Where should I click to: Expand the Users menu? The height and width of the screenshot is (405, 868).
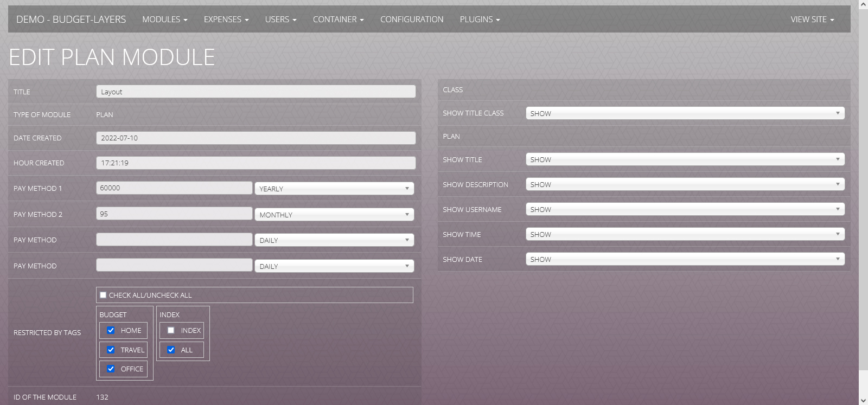280,20
